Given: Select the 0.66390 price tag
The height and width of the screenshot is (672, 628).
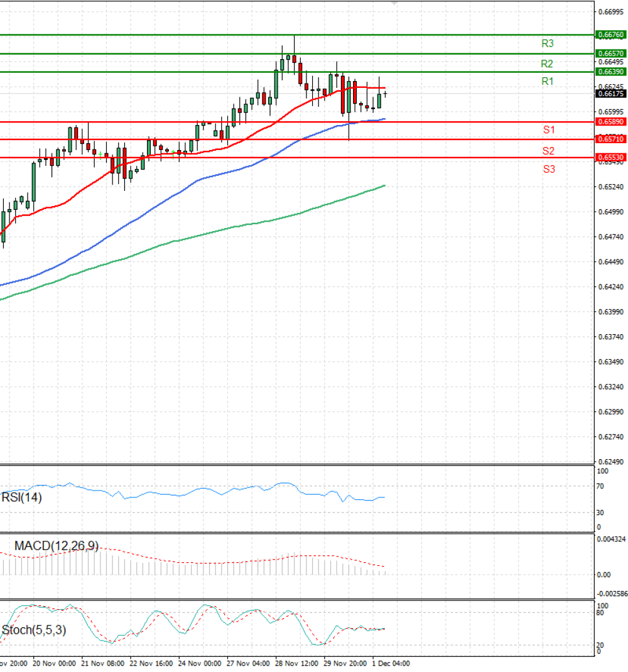Looking at the screenshot, I should (611, 72).
